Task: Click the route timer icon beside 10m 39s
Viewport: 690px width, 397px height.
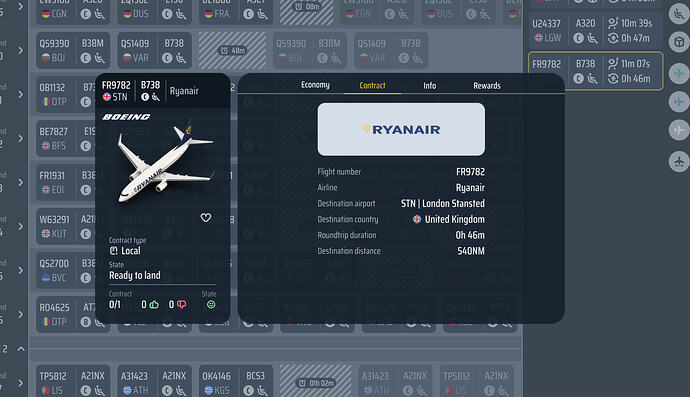Action: pyautogui.click(x=613, y=23)
